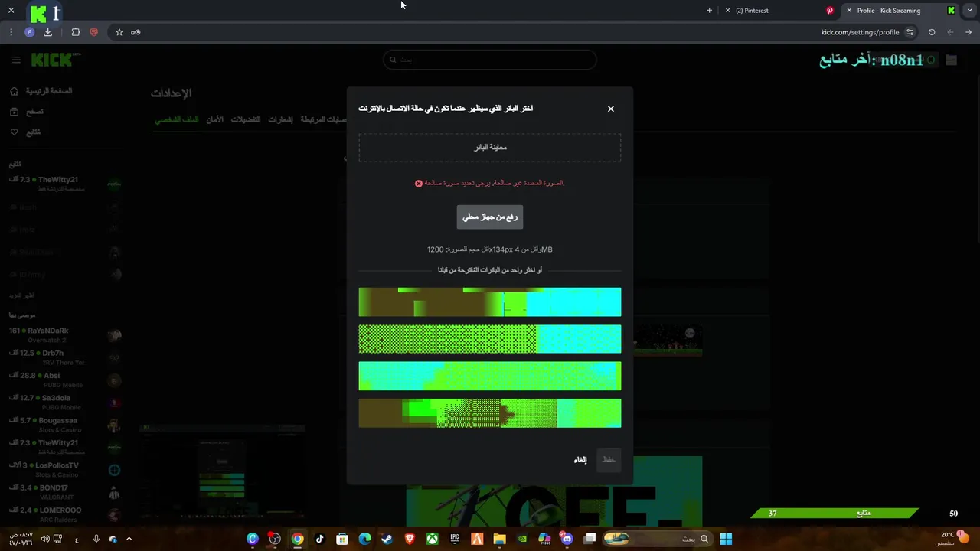Click the upload from local device button
This screenshot has width=980, height=551.
[x=490, y=217]
